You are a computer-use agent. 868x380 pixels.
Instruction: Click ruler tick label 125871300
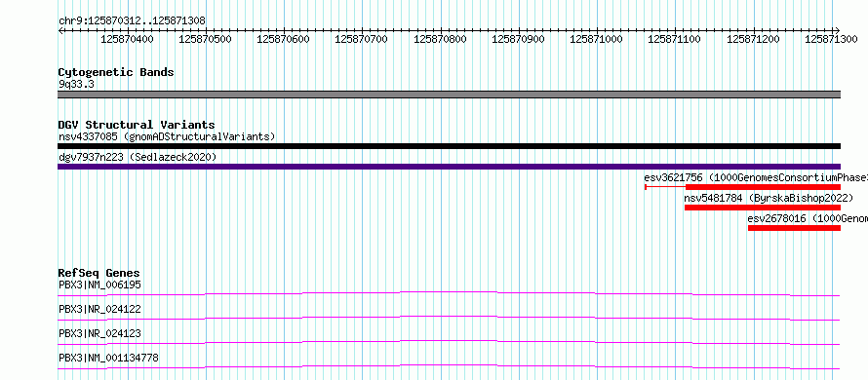click(x=831, y=39)
